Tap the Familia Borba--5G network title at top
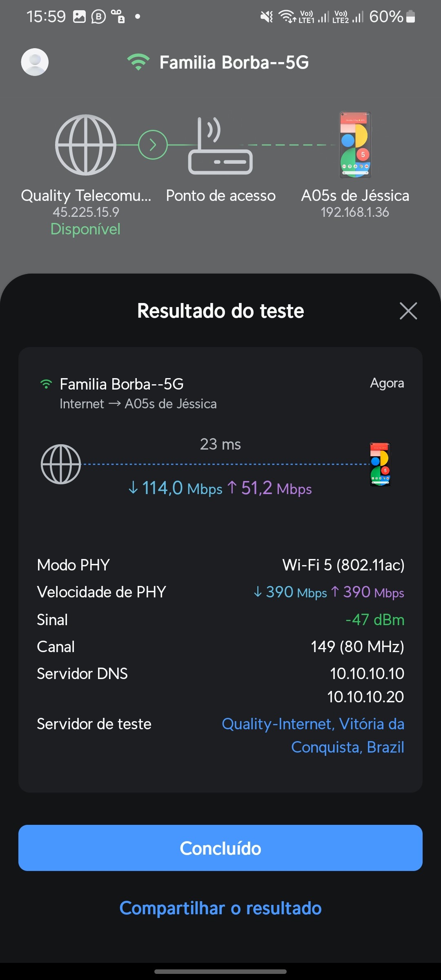This screenshot has width=441, height=980. [x=234, y=62]
